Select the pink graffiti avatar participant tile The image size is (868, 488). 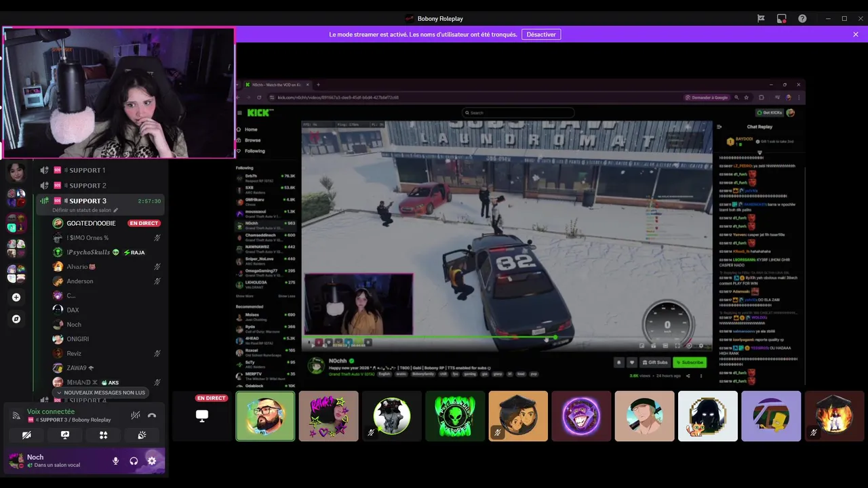tap(328, 416)
